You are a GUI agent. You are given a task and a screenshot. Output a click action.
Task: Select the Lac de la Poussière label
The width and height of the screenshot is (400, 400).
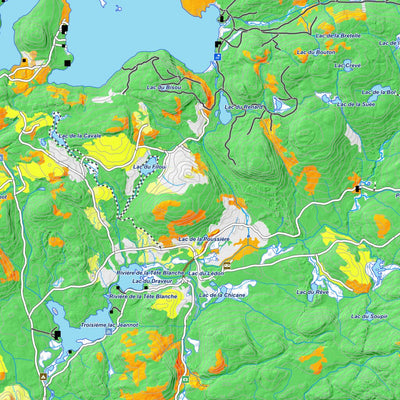tap(204, 239)
